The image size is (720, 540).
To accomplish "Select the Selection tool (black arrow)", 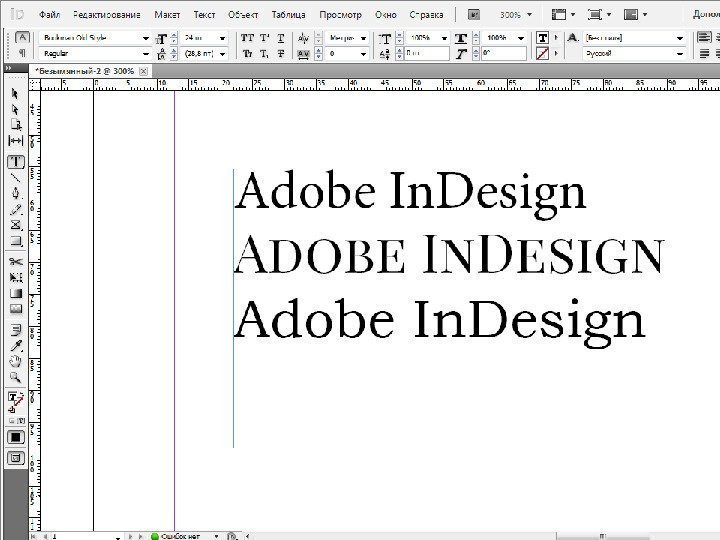I will pos(15,94).
